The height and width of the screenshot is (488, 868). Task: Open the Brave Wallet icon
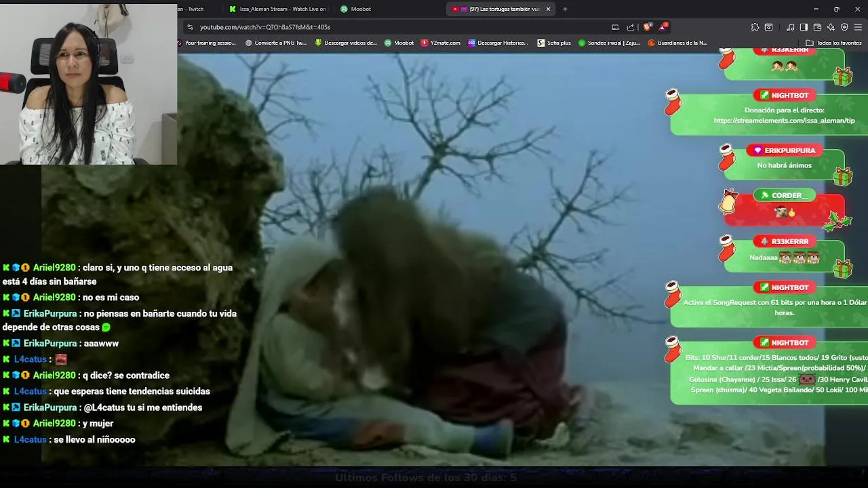[817, 27]
